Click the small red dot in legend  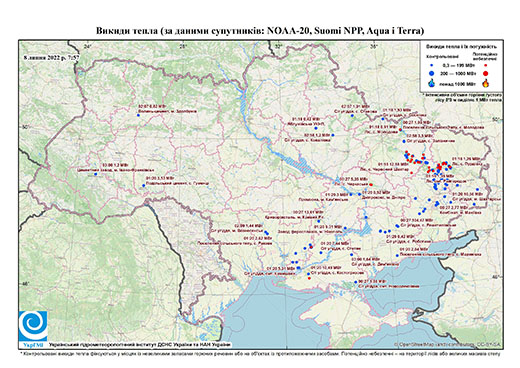pos(486,65)
